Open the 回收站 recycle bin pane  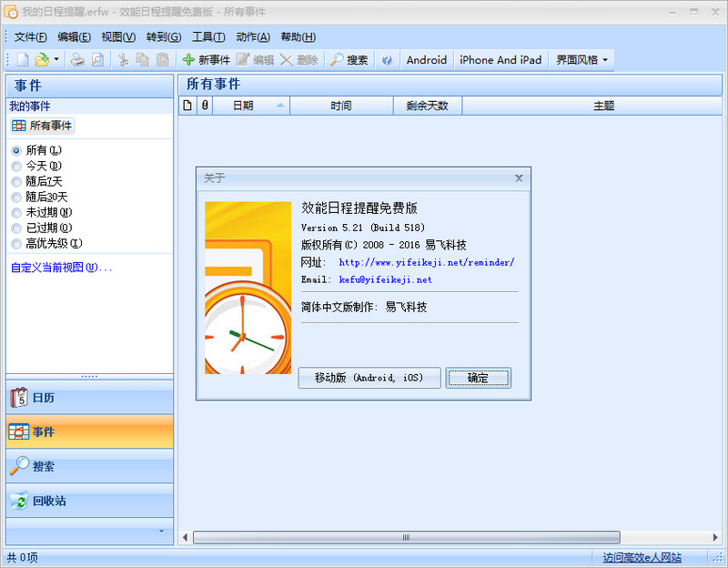click(89, 501)
